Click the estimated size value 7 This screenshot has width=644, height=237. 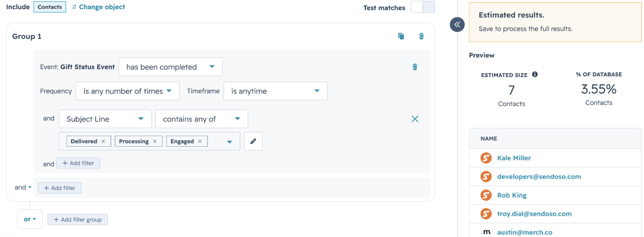pos(511,90)
